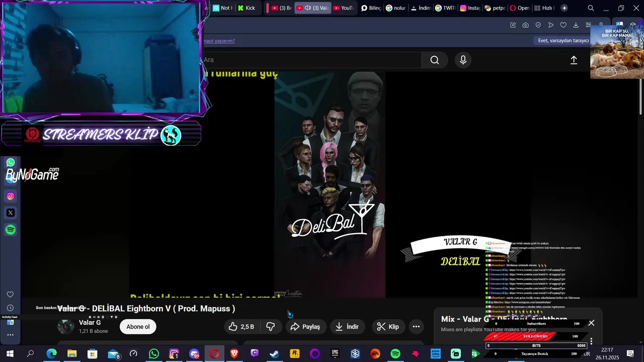Open sidebar history clock icon
The image size is (644, 362).
click(10, 308)
